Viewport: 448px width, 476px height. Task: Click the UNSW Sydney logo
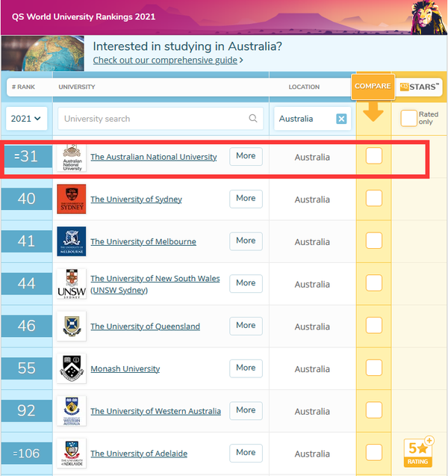point(72,283)
